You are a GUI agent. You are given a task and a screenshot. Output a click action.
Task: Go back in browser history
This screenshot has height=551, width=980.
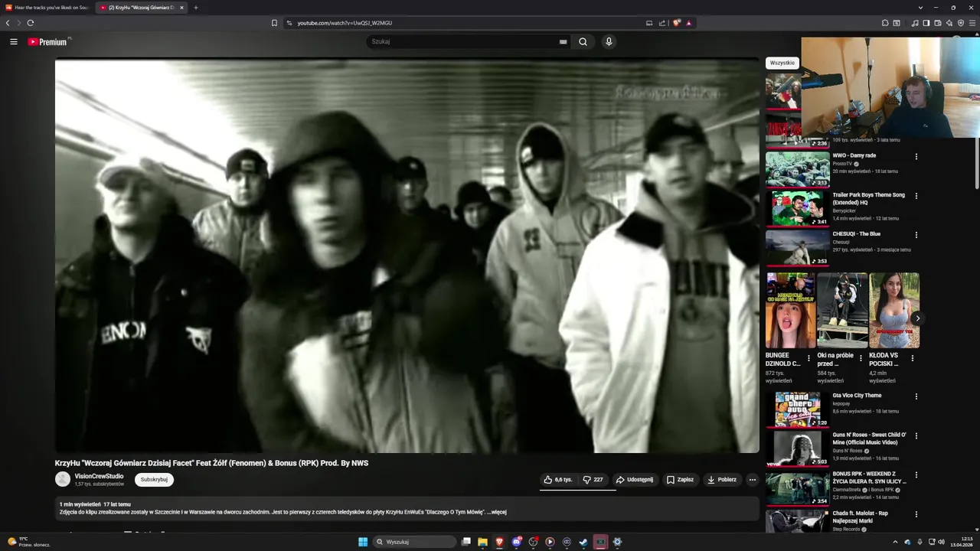(8, 23)
